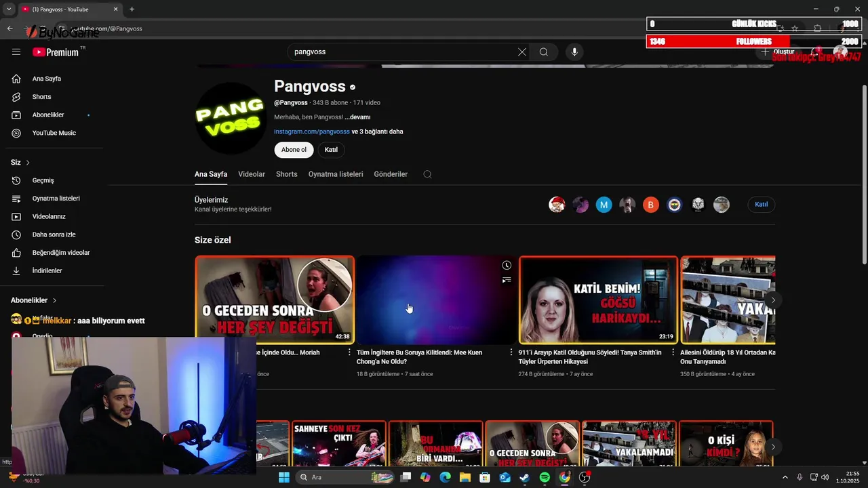
Task: Open a new browser tab
Action: [132, 9]
